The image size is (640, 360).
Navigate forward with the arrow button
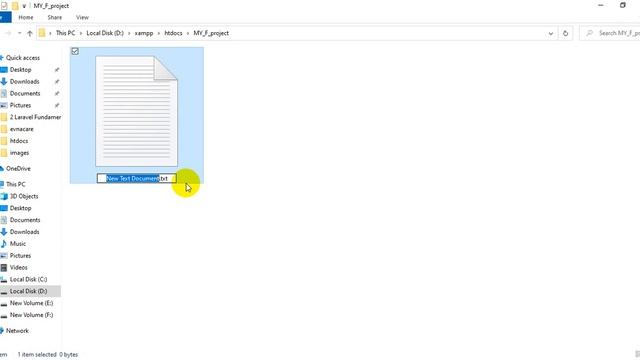click(x=8, y=33)
